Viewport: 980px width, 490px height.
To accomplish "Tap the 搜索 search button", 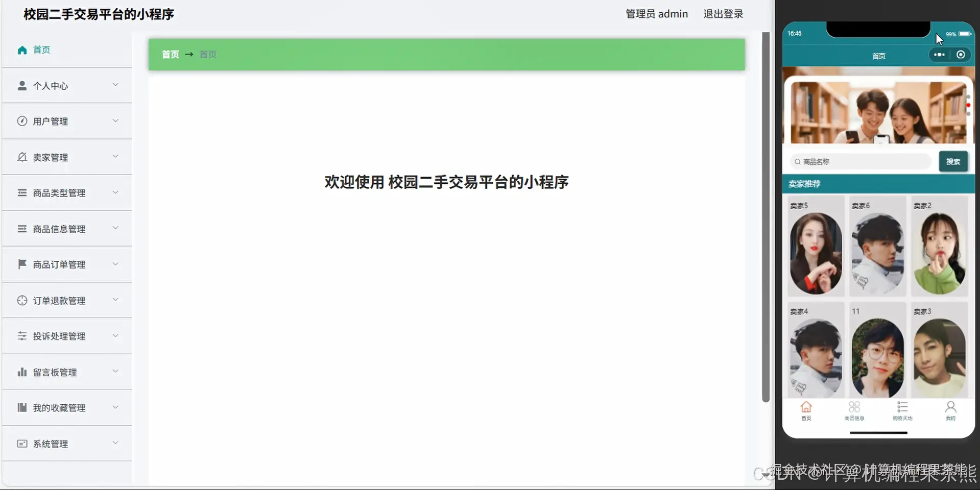I will 953,161.
